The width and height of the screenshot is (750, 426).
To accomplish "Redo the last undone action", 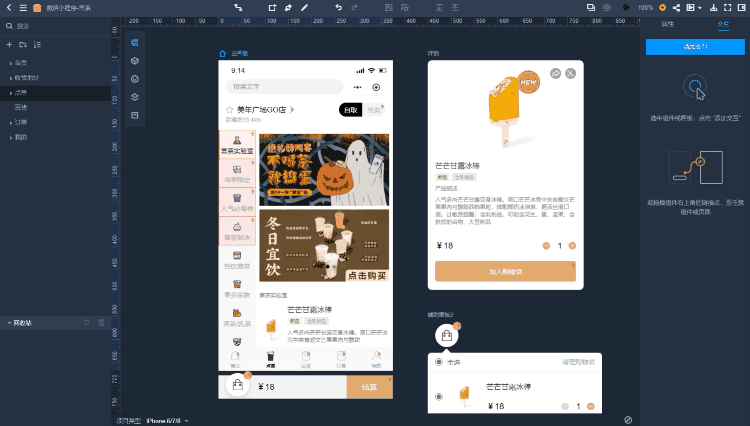I will 354,8.
